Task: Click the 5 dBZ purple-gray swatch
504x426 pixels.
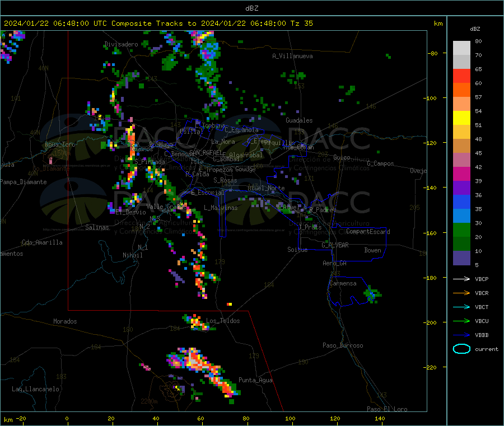Action: [x=461, y=258]
